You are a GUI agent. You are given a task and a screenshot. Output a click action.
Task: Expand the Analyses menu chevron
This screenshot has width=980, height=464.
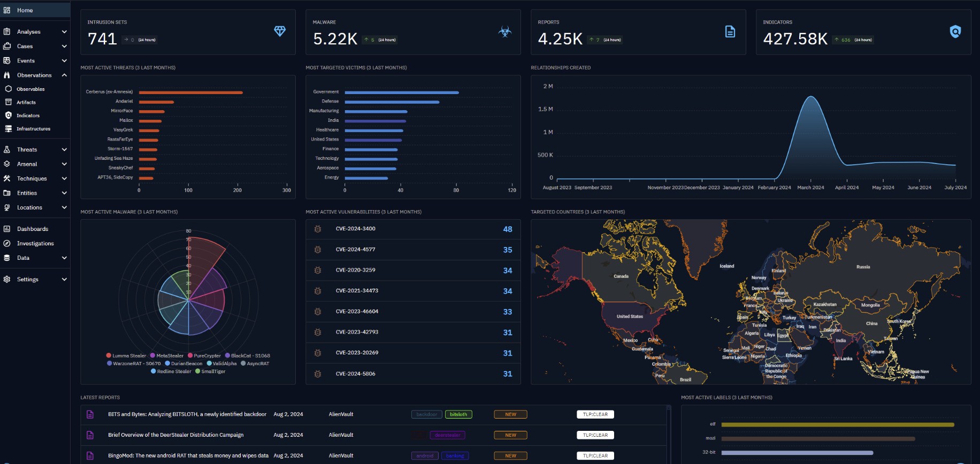point(64,32)
